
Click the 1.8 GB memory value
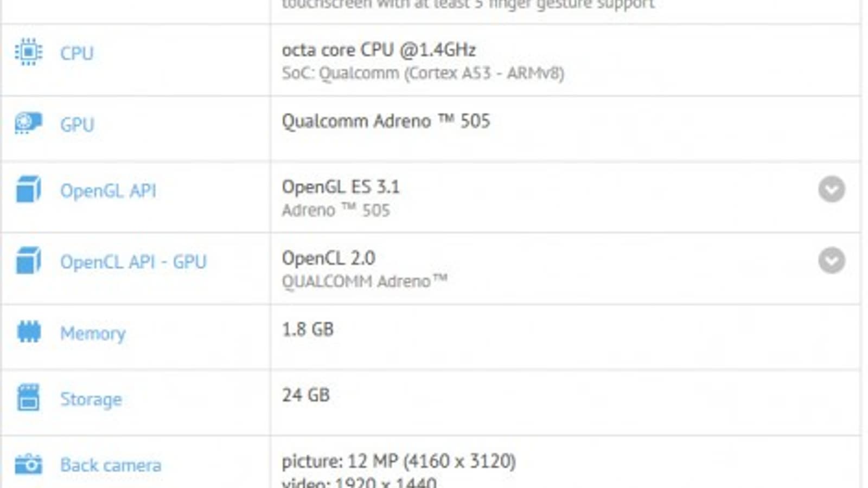tap(308, 329)
